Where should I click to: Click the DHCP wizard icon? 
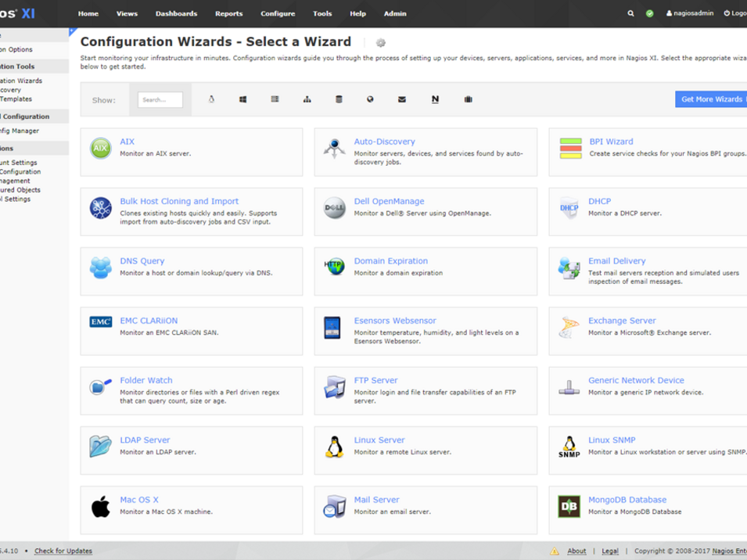pos(569,208)
